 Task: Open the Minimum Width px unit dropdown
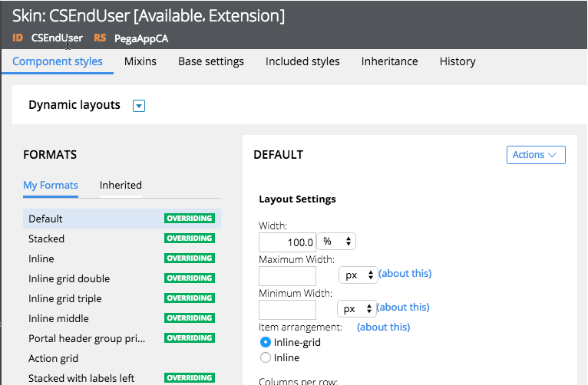(356, 309)
